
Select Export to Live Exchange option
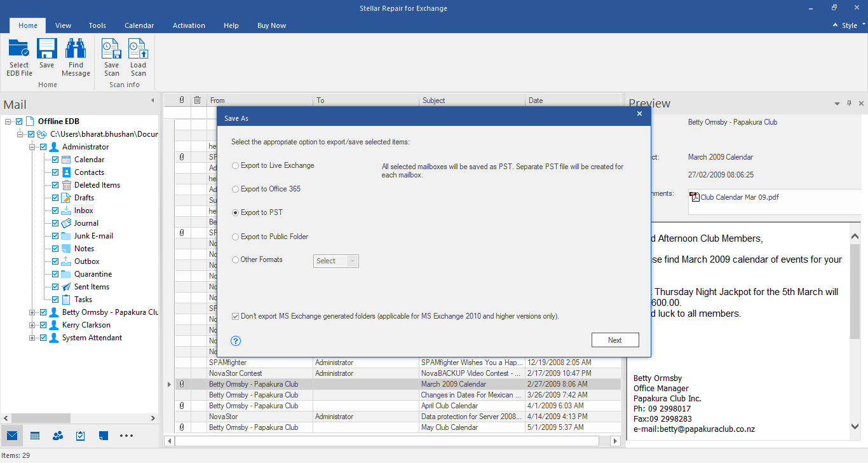pos(273,165)
